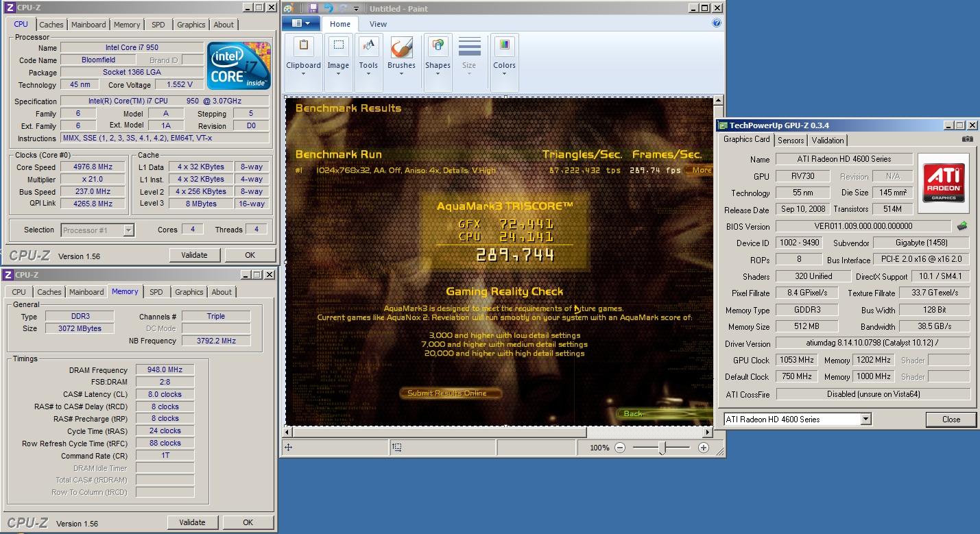Open the Mainboard tab in top CPU-Z window
This screenshot has height=534, width=980.
[x=89, y=25]
